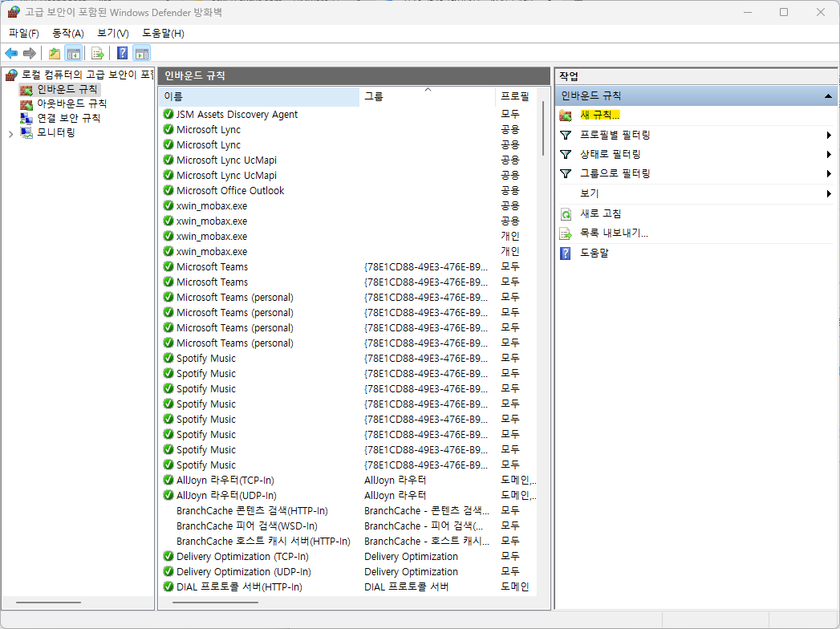Collapse the 인바운드 규칙 actions section arrow

(x=828, y=96)
